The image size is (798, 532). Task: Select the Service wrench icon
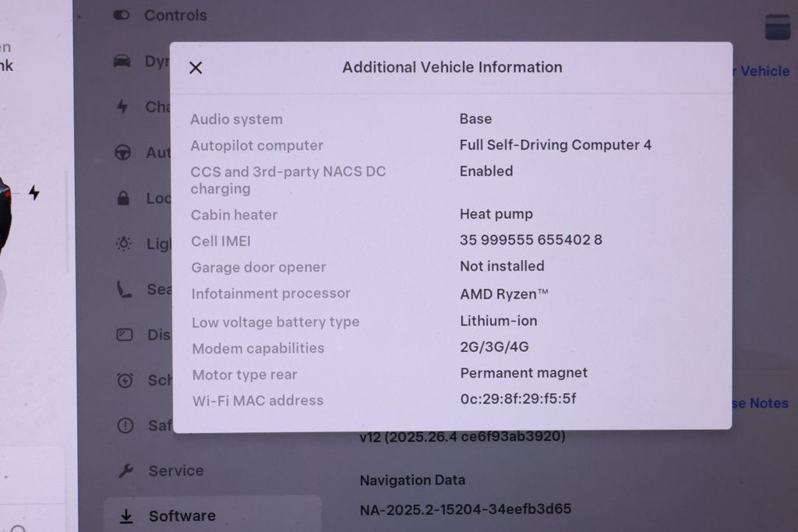(125, 470)
